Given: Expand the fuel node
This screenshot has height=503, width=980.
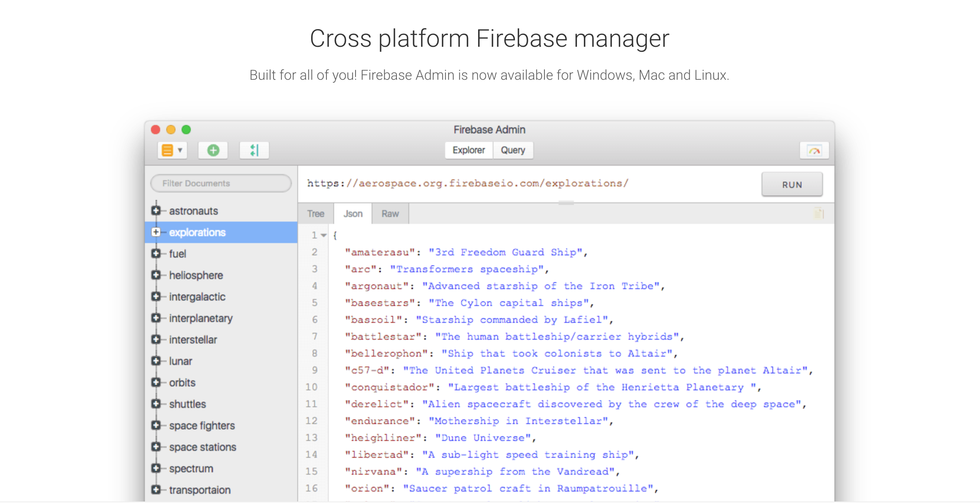Looking at the screenshot, I should 156,253.
